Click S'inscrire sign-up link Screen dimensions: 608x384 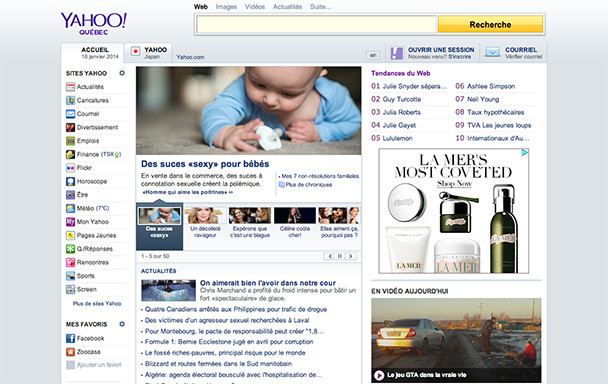pos(459,57)
